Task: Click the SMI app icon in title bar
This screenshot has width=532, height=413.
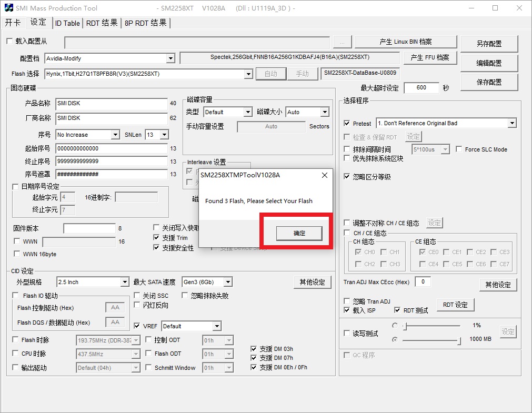Action: pos(8,8)
